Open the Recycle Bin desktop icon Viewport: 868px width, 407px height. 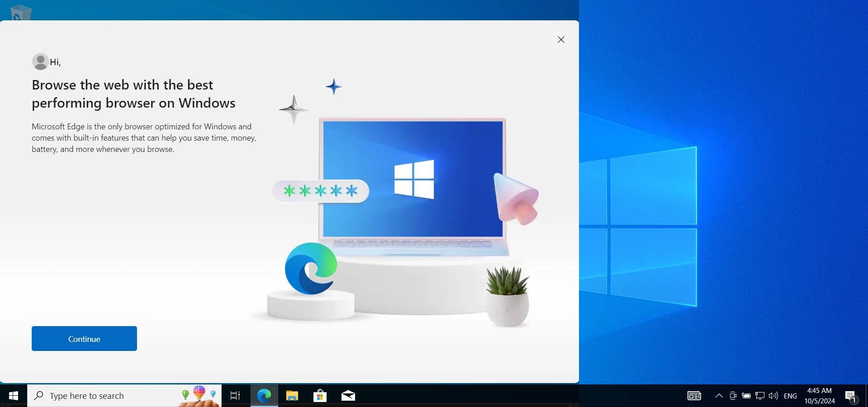21,13
